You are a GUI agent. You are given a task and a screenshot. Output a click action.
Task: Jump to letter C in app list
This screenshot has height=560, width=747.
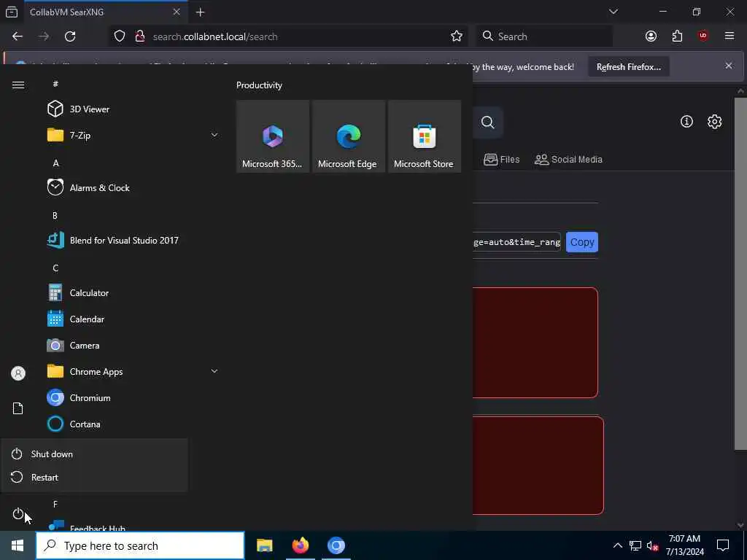coord(55,268)
